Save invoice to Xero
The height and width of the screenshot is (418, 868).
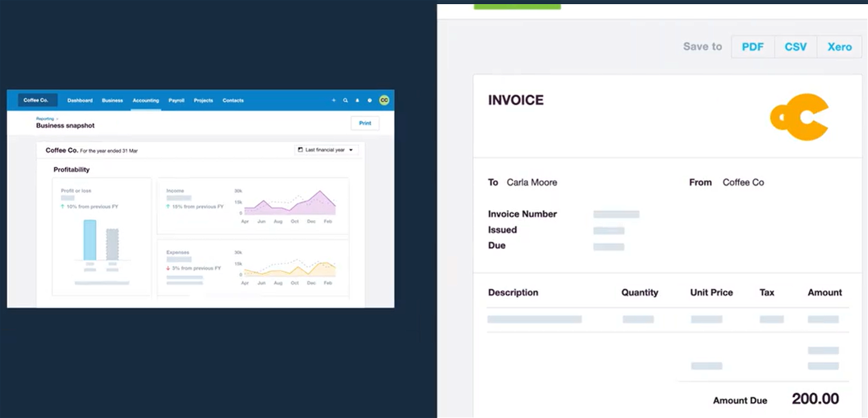839,47
